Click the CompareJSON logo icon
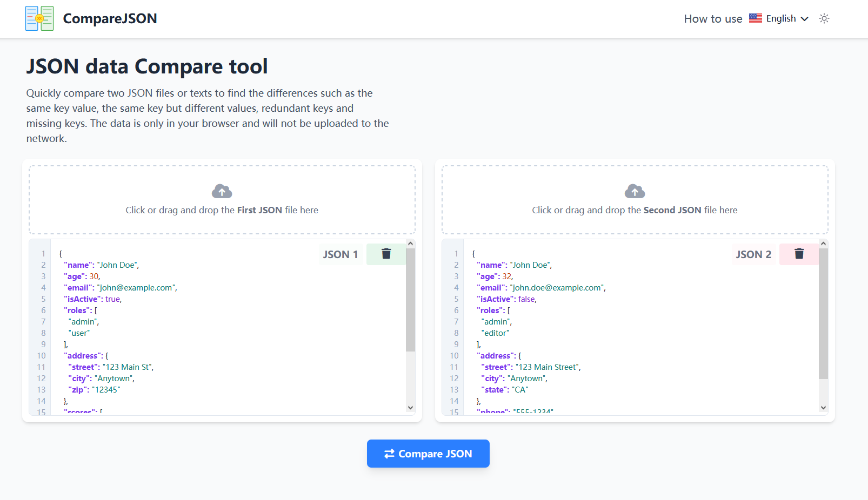 (x=39, y=18)
